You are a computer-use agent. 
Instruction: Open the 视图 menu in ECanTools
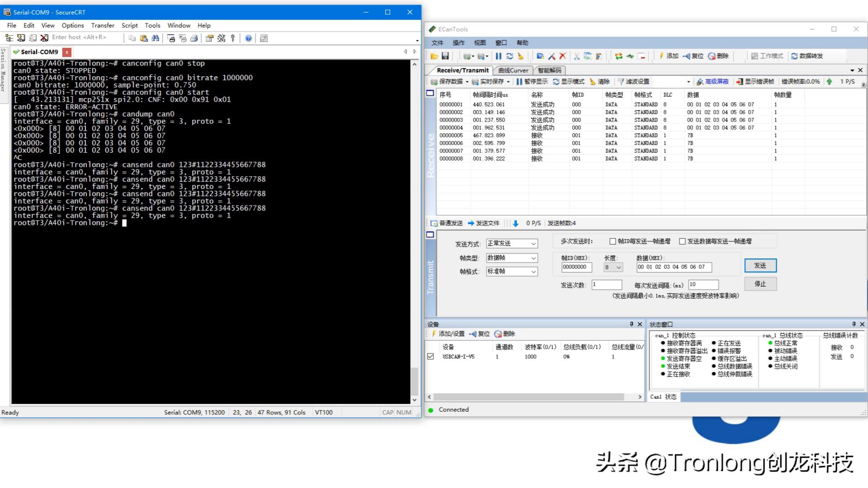coord(480,43)
